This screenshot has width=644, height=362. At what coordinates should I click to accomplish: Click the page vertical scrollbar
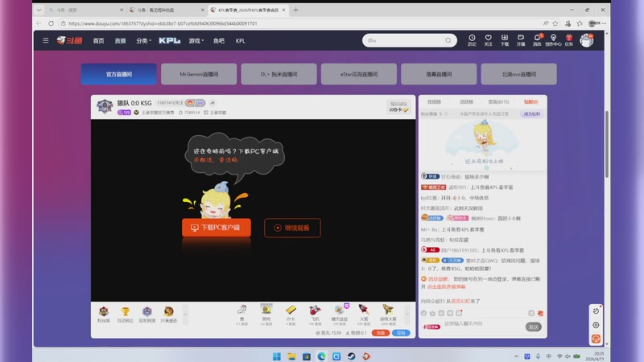pos(607,144)
